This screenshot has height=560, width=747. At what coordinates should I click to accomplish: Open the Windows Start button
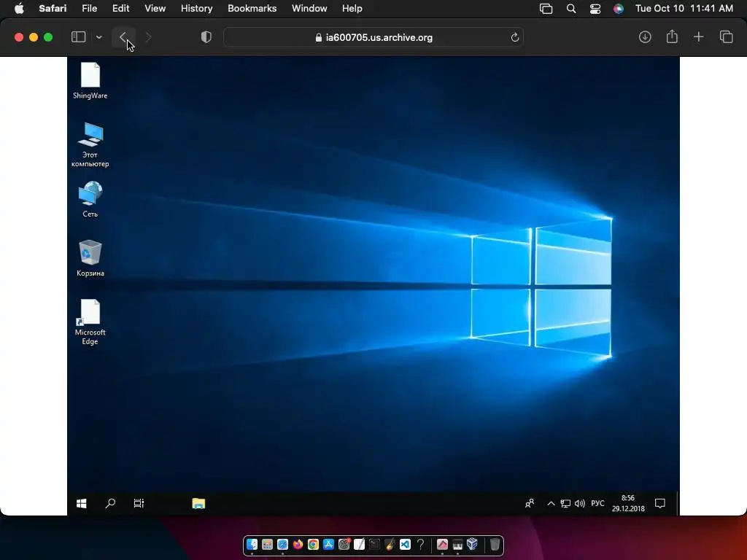82,503
